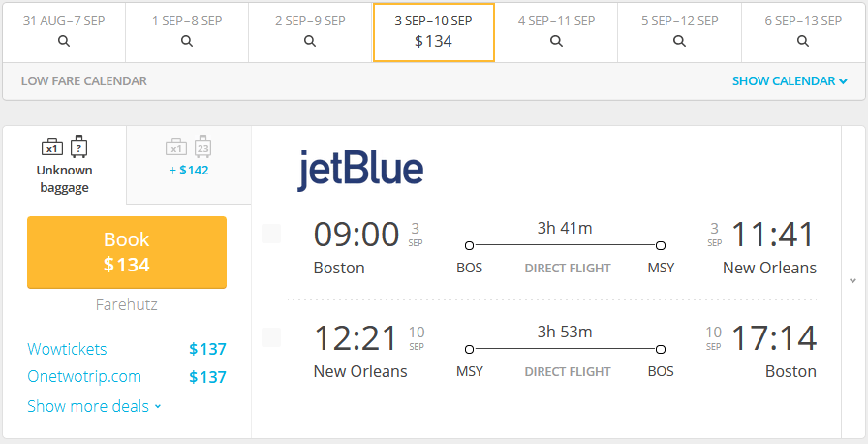Click the outbound BOS–MSY route line
Viewport: 868px width, 444px height.
[x=565, y=245]
